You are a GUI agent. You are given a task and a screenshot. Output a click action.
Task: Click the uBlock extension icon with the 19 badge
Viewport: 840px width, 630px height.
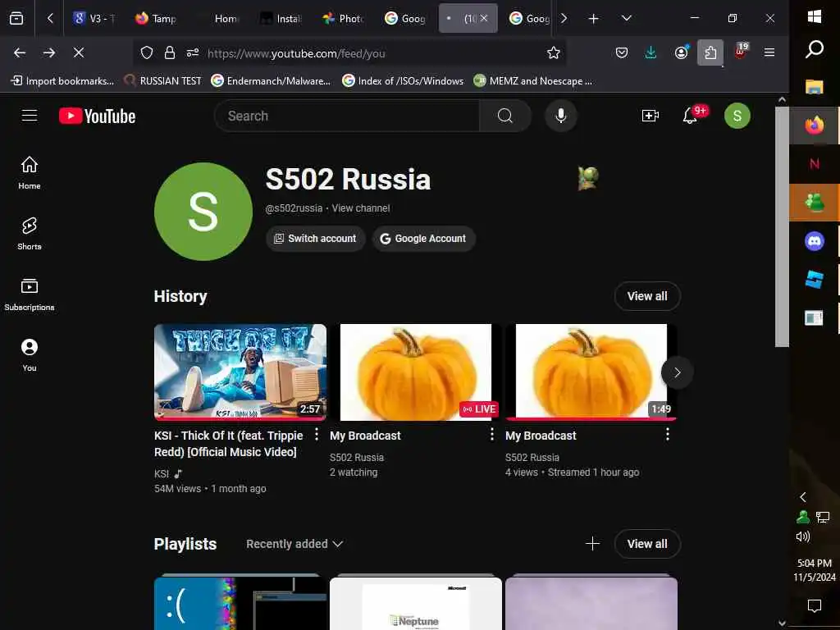click(x=741, y=52)
